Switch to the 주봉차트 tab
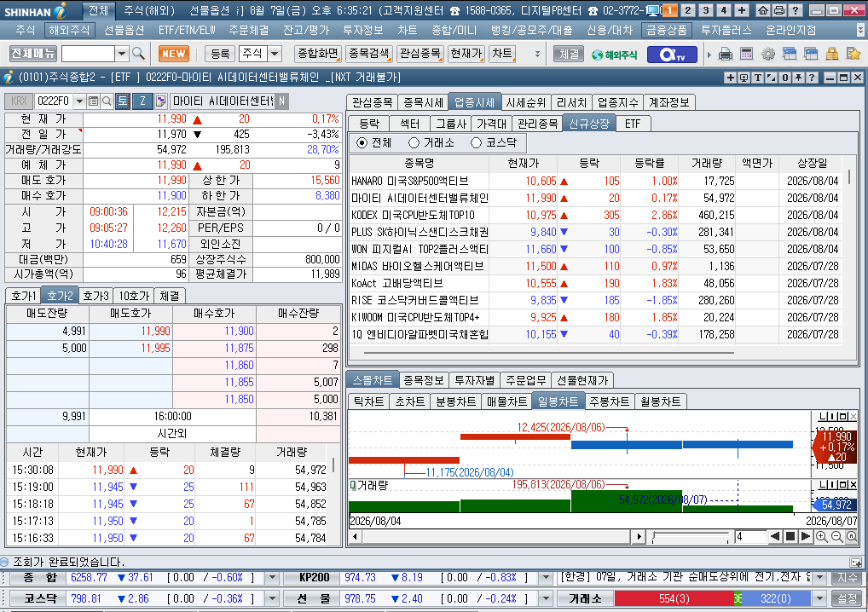This screenshot has width=868, height=612. point(609,401)
